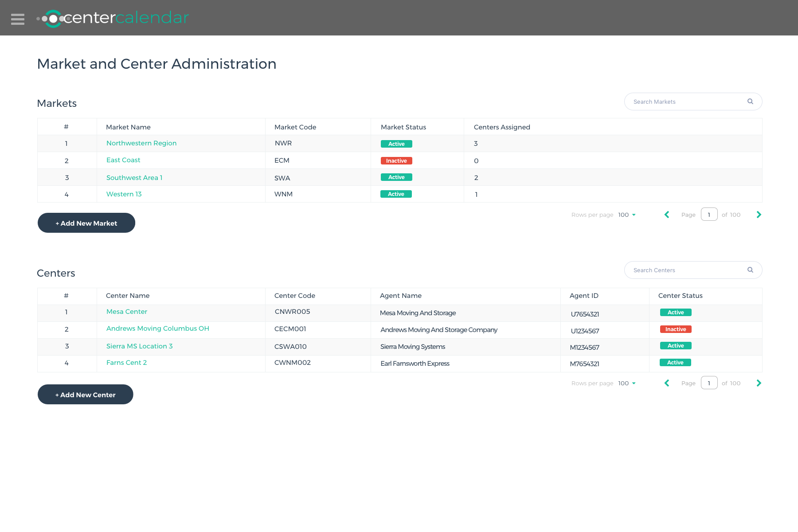Go to previous page of Markets table

(x=667, y=215)
